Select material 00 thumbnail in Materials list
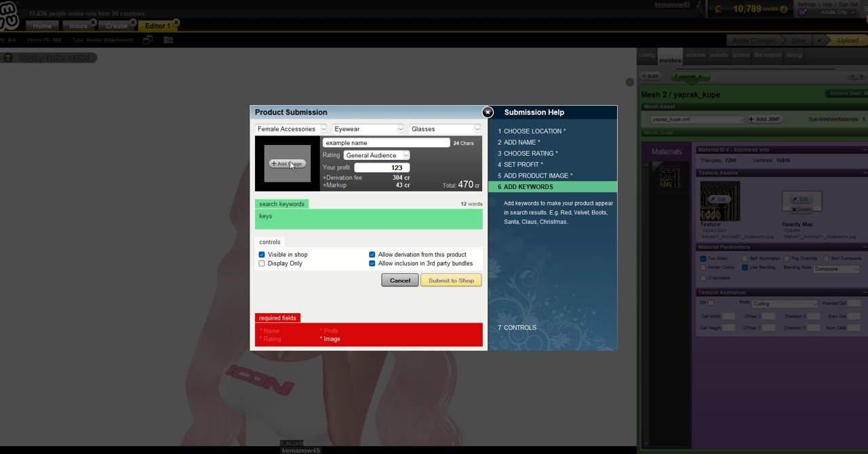The height and width of the screenshot is (454, 868). [671, 178]
